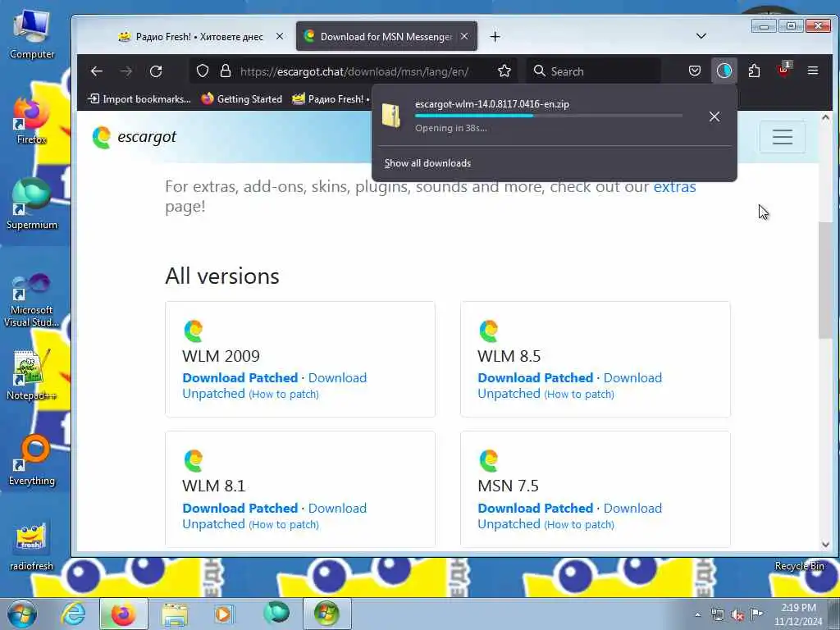Viewport: 840px width, 630px height.
Task: Open the Радио Fresh! bookmark
Action: tap(331, 99)
